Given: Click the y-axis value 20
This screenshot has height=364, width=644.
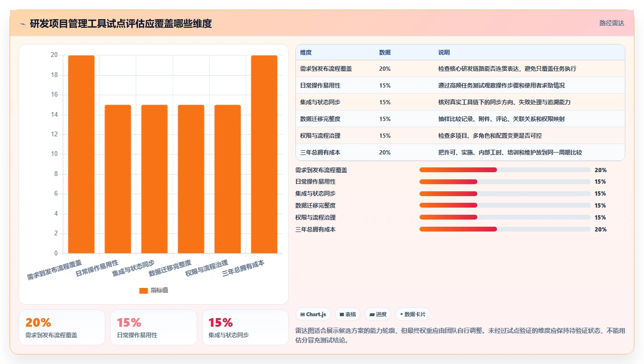Looking at the screenshot, I should [54, 55].
